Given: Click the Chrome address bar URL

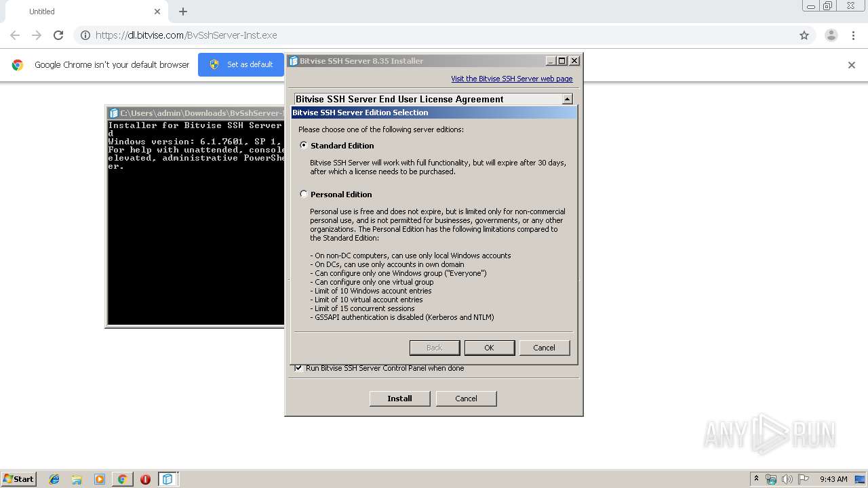Looking at the screenshot, I should tap(186, 35).
